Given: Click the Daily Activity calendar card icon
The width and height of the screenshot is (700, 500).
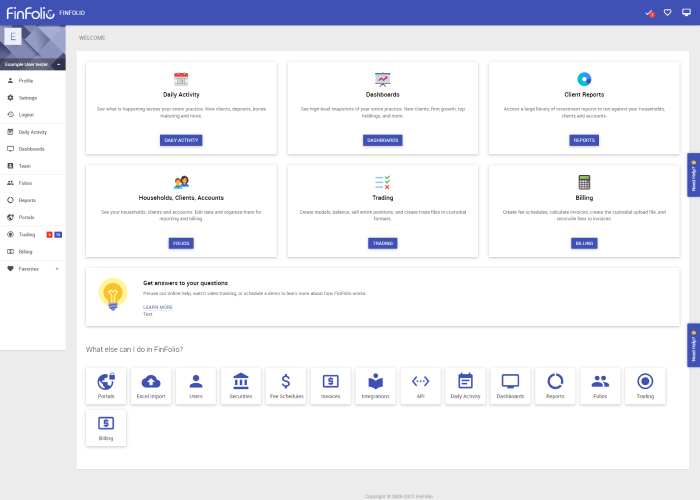Looking at the screenshot, I should tap(181, 79).
